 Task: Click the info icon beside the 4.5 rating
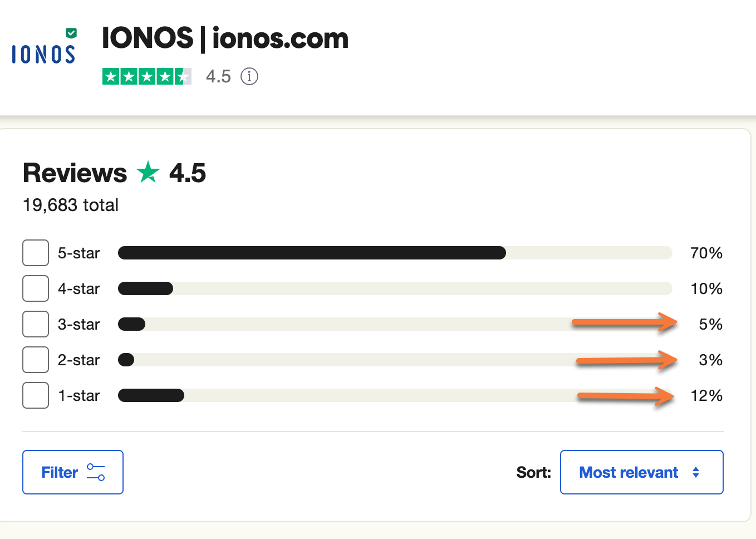[249, 76]
